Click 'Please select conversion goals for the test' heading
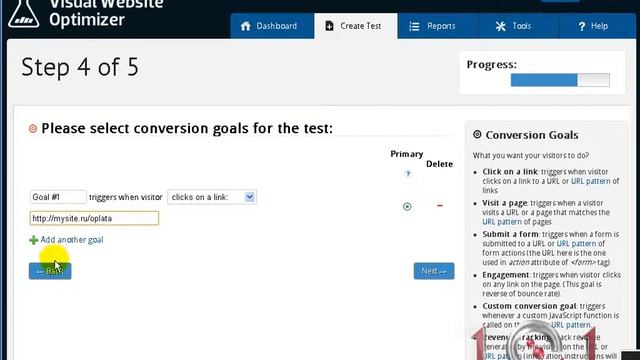640x360 pixels. point(187,129)
